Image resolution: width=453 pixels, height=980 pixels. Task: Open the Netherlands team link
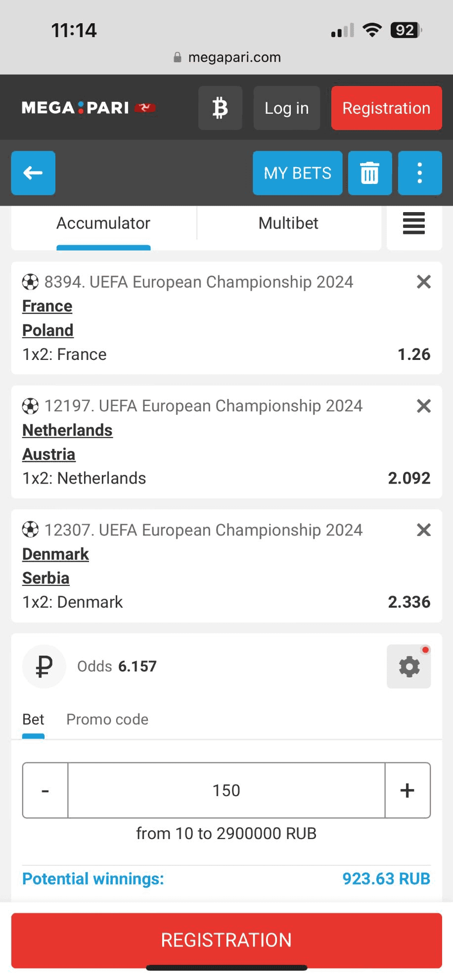(67, 430)
